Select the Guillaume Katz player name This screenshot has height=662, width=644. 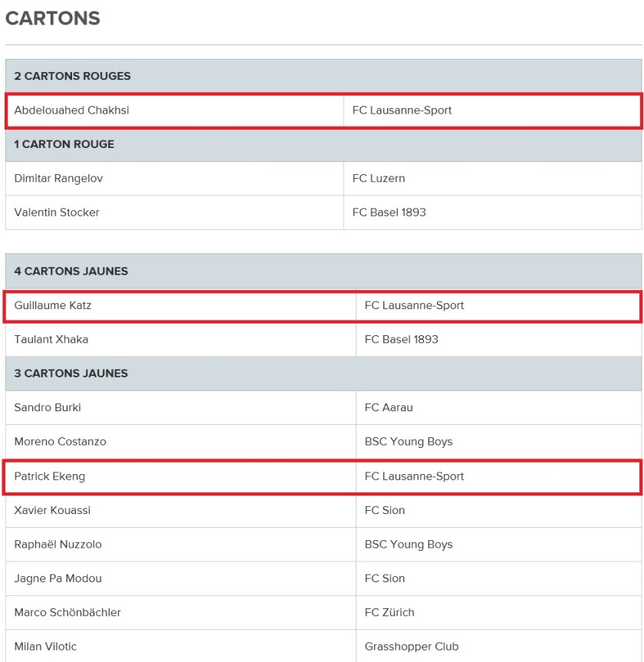point(53,305)
